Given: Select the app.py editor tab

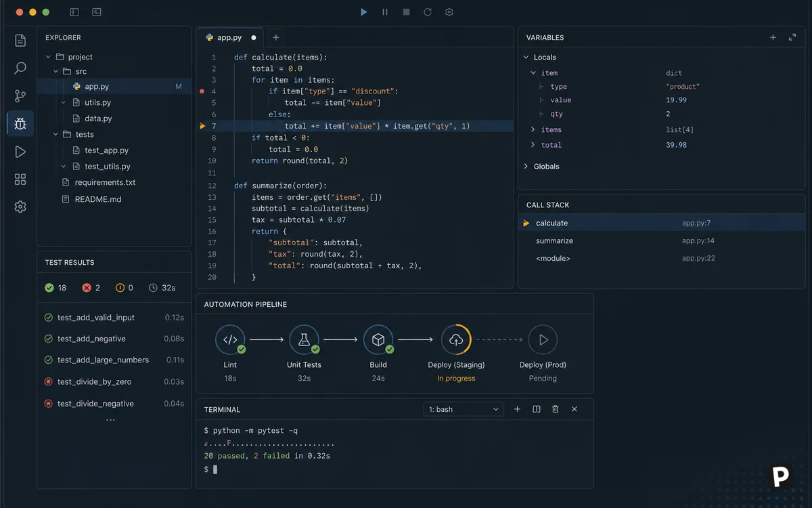Looking at the screenshot, I should click(x=231, y=38).
